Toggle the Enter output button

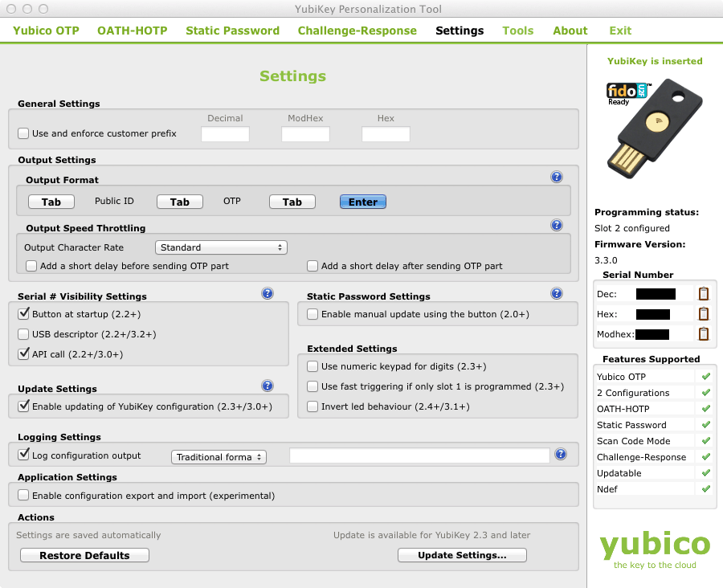(363, 202)
